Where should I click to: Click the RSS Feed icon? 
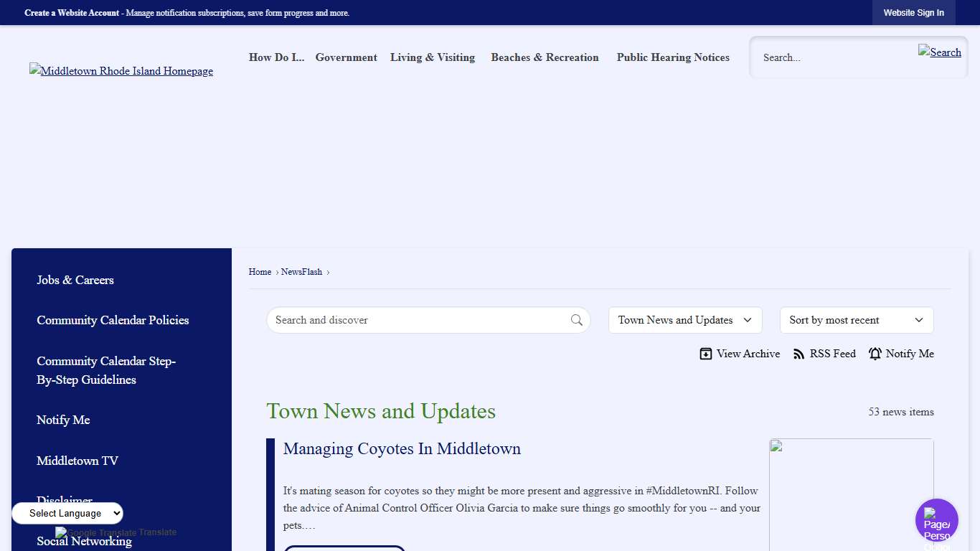pos(798,354)
